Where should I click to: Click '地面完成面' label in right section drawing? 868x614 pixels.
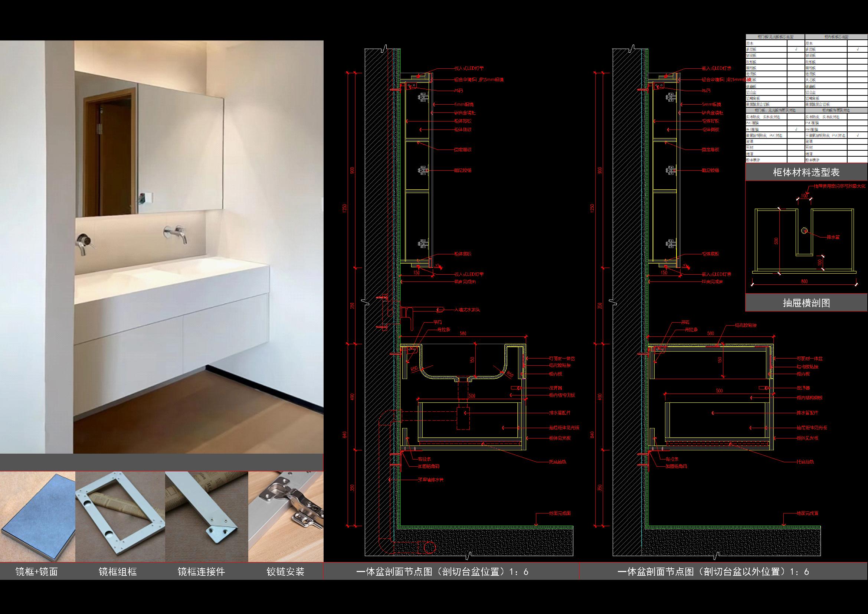[808, 513]
